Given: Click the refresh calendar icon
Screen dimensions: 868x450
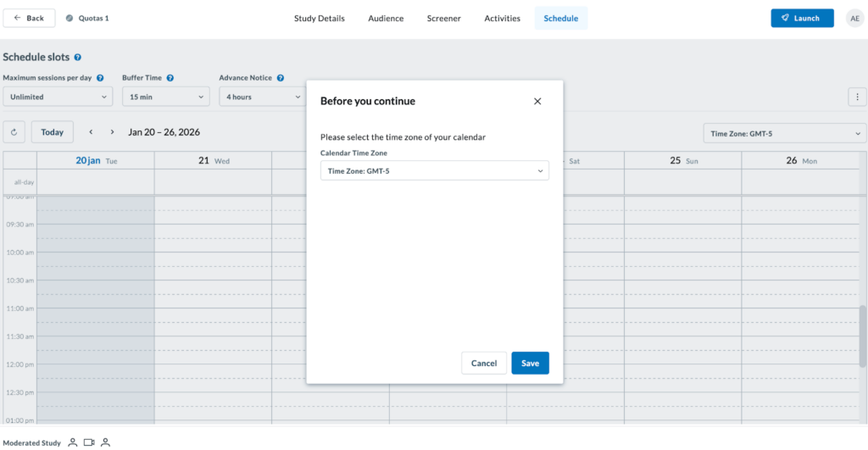Looking at the screenshot, I should coord(14,132).
